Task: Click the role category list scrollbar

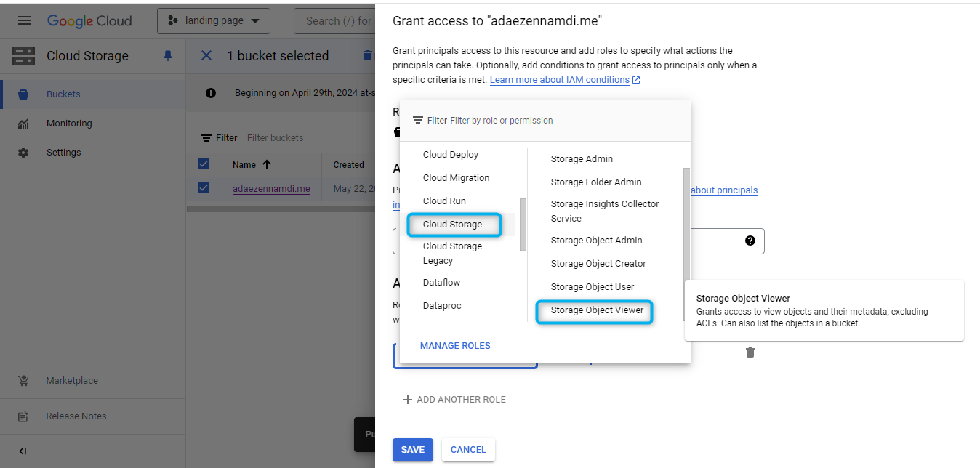Action: [x=523, y=225]
